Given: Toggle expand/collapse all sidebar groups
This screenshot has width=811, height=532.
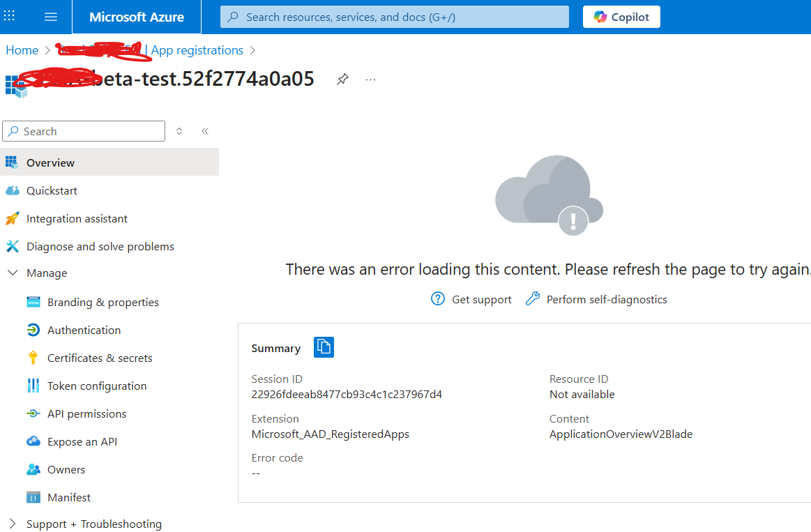Looking at the screenshot, I should point(179,131).
